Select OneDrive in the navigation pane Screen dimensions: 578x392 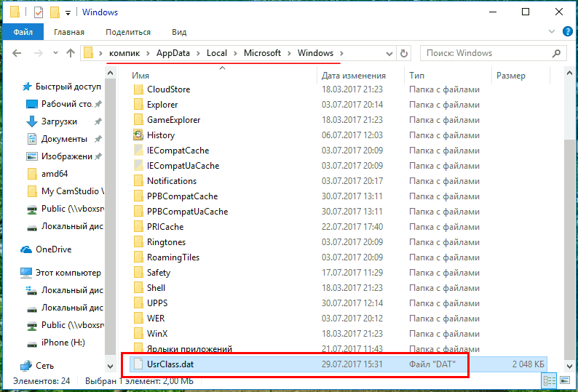point(46,249)
